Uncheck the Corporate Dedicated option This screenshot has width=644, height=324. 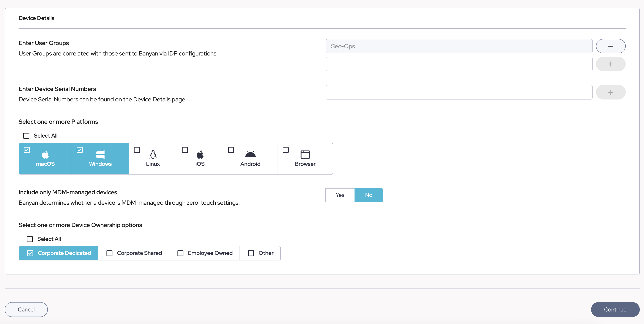coord(30,253)
